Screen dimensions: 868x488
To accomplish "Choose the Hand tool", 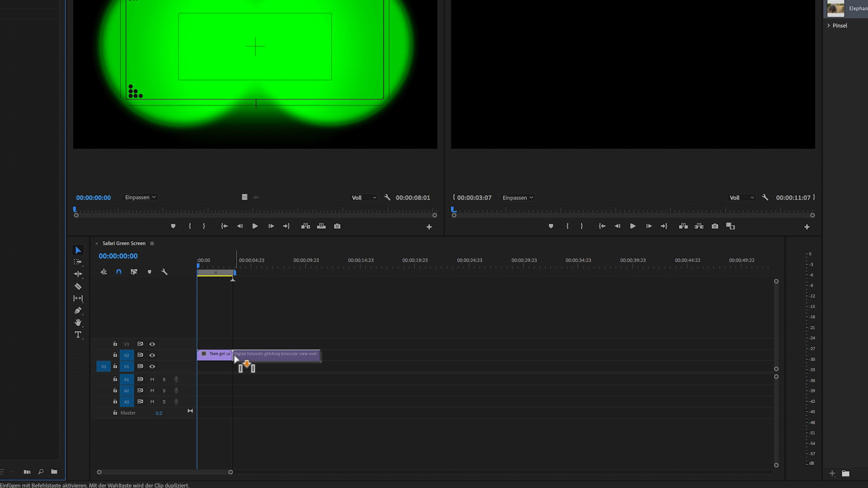I will (x=78, y=323).
